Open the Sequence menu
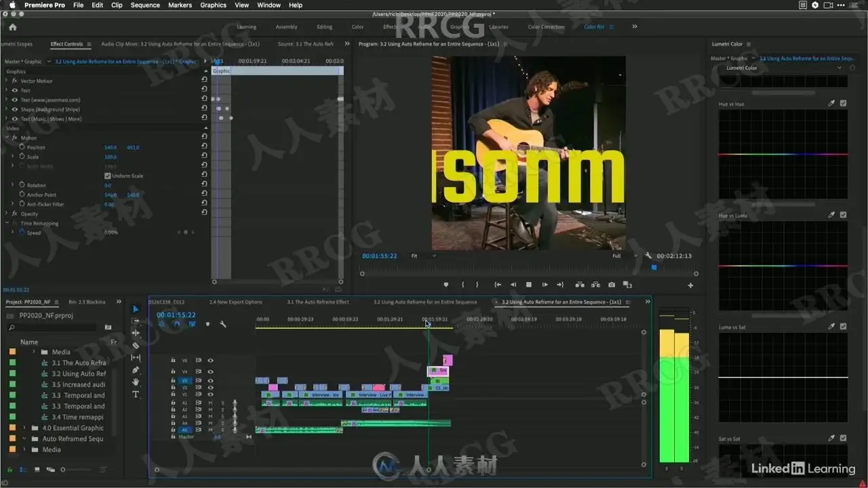 [145, 5]
